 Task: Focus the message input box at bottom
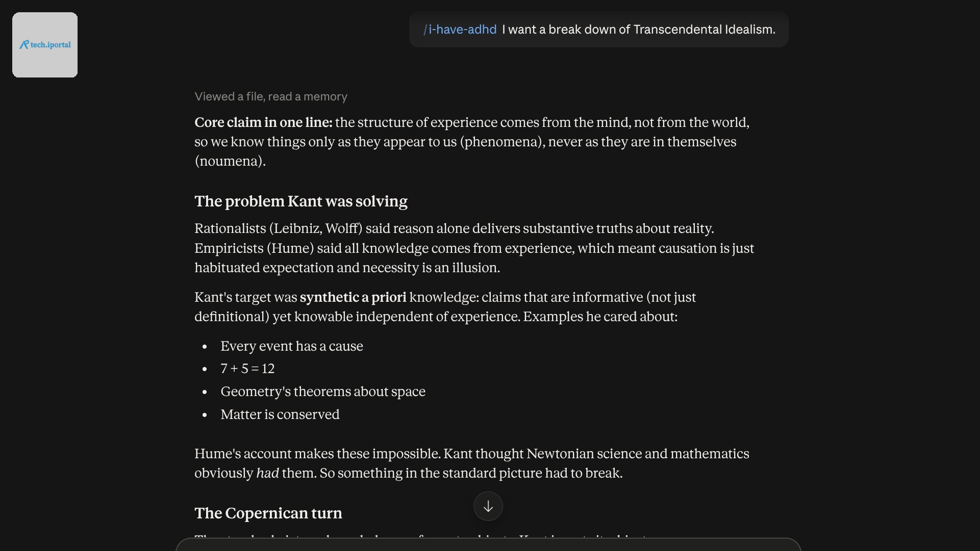point(488,544)
